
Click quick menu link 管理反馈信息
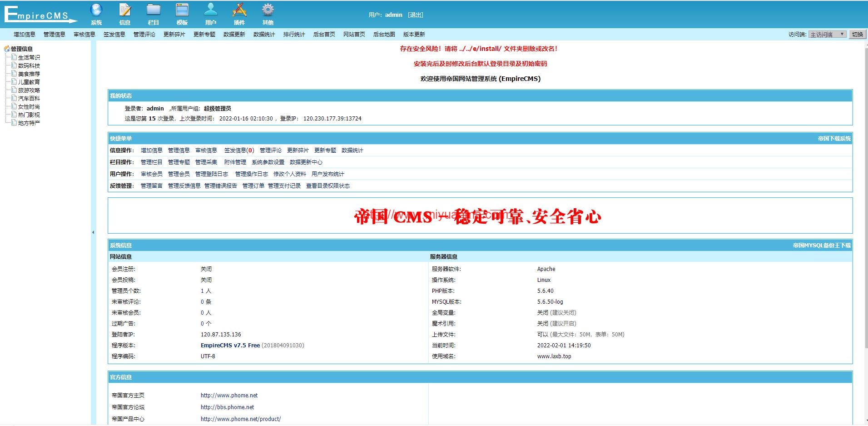pyautogui.click(x=184, y=186)
